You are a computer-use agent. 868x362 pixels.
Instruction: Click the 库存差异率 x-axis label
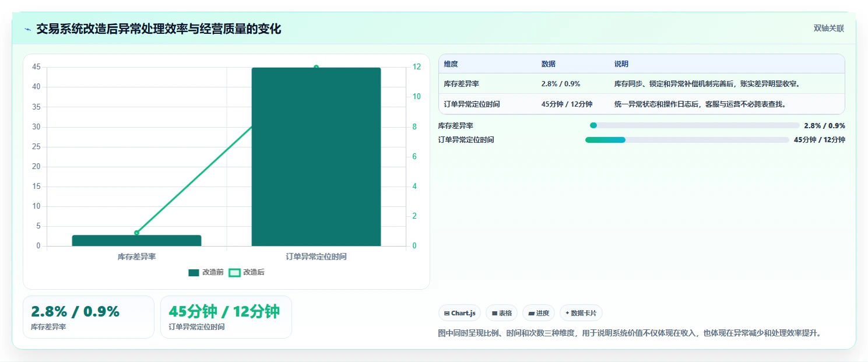(136, 256)
